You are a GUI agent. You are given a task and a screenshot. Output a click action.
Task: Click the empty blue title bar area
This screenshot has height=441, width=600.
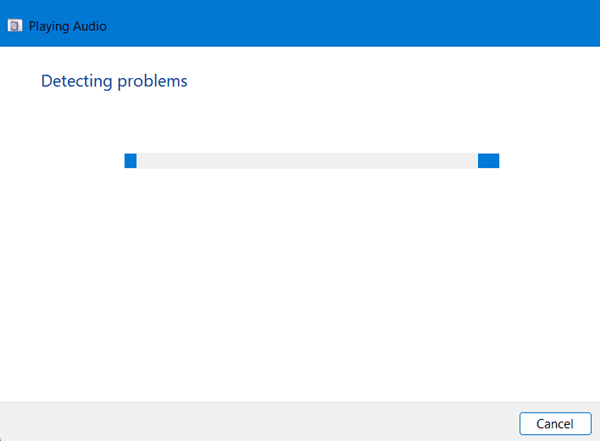click(350, 24)
